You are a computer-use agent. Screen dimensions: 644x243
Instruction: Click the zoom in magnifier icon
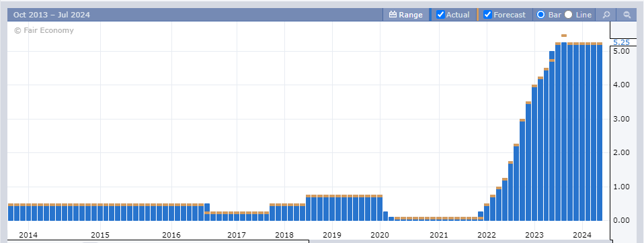coord(606,15)
